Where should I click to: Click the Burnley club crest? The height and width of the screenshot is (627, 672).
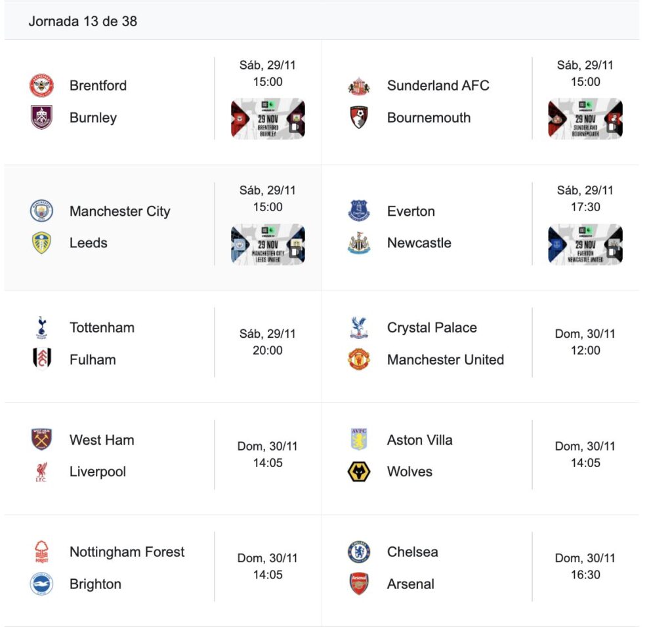pyautogui.click(x=41, y=118)
